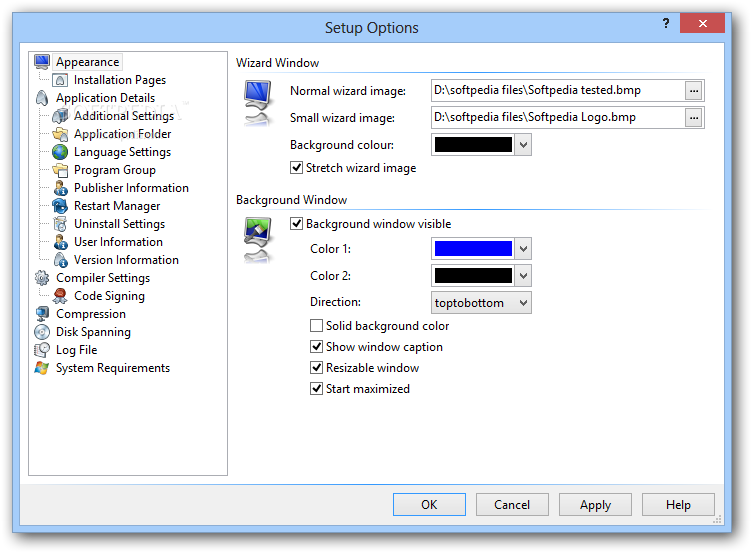Viewport: 752px width, 553px height.
Task: Click the Code Signing seal icon
Action: (x=60, y=296)
